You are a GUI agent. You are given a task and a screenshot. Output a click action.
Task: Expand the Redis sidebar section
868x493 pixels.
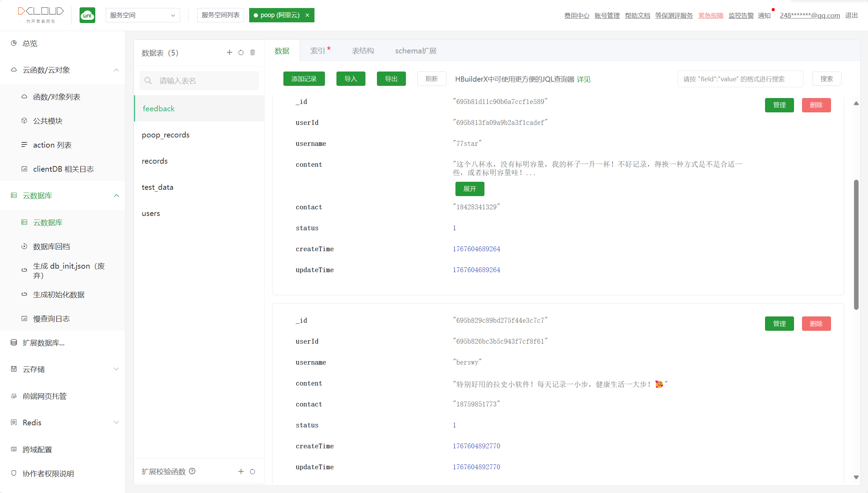pos(116,423)
